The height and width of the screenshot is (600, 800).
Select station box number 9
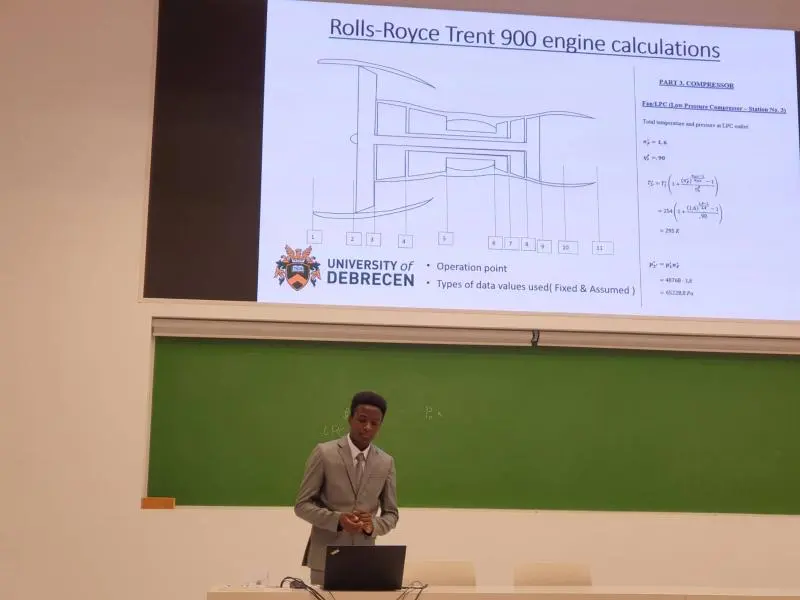point(544,246)
